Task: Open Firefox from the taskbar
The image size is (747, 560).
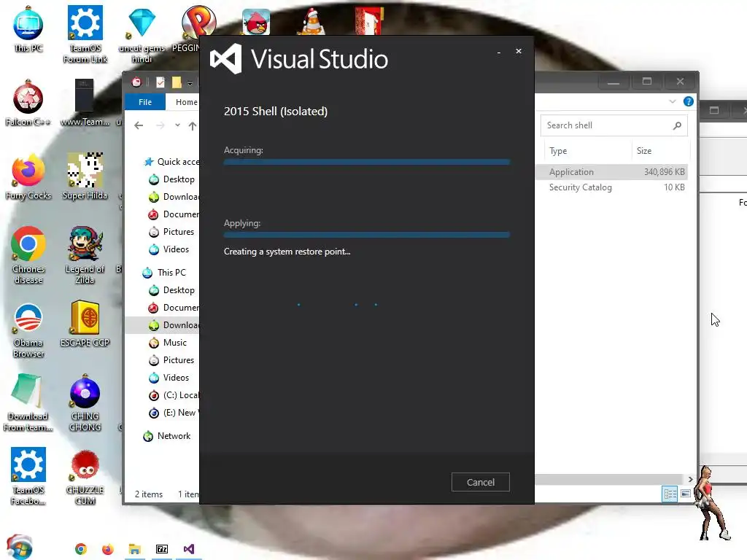Action: tap(108, 549)
